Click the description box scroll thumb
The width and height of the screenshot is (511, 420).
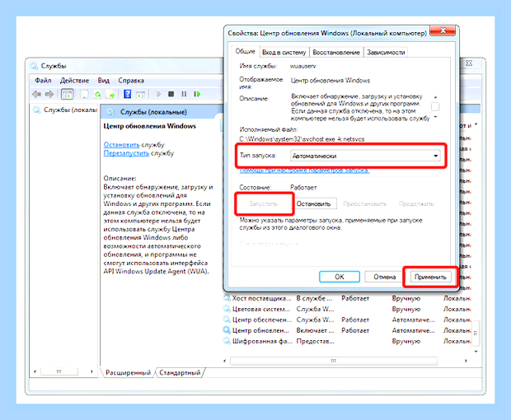[x=435, y=107]
